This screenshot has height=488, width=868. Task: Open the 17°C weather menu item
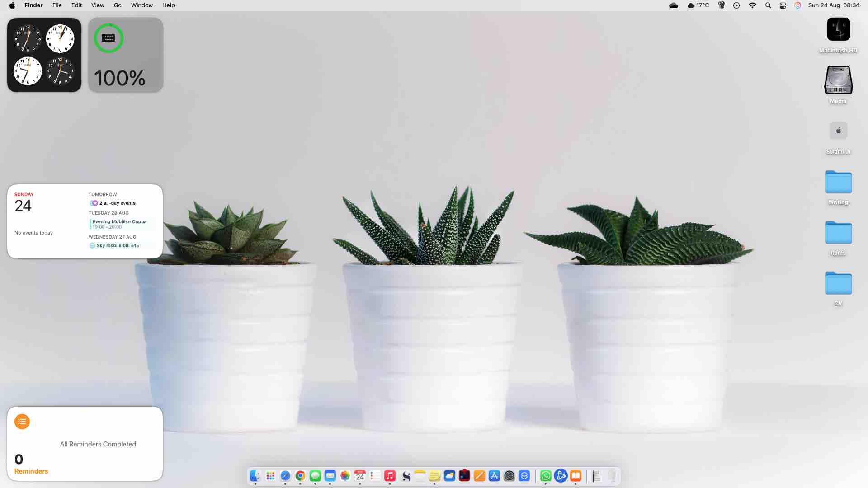point(698,5)
